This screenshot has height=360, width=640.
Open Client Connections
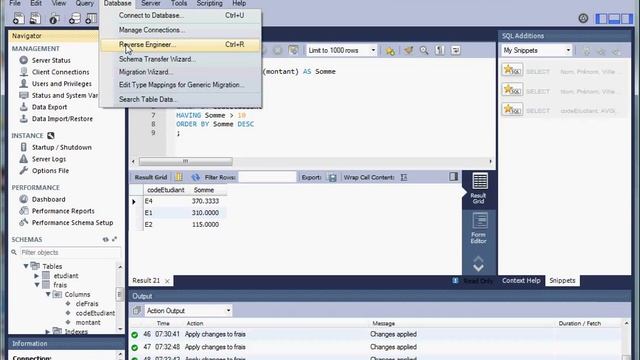(60, 72)
